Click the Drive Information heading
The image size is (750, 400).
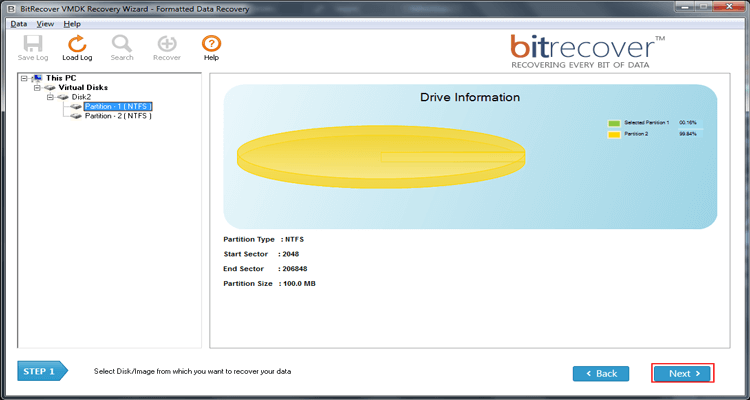[x=470, y=97]
